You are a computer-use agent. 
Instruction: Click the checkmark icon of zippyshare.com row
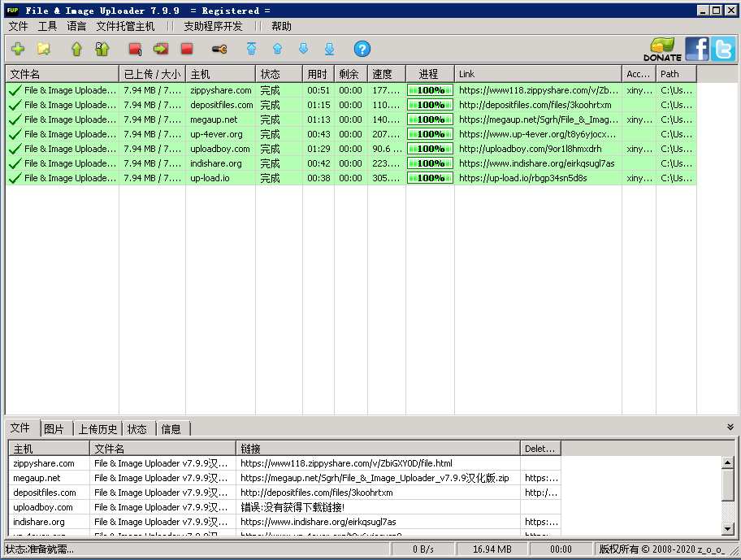click(15, 90)
